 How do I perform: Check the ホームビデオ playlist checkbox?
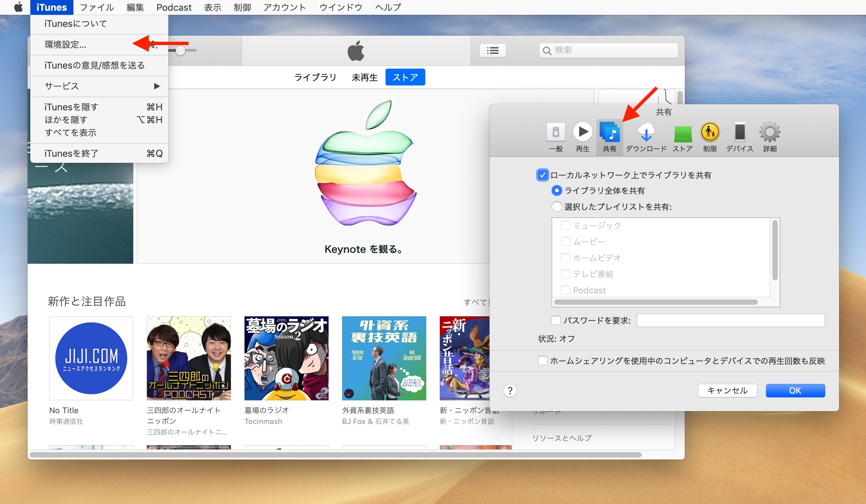[565, 258]
